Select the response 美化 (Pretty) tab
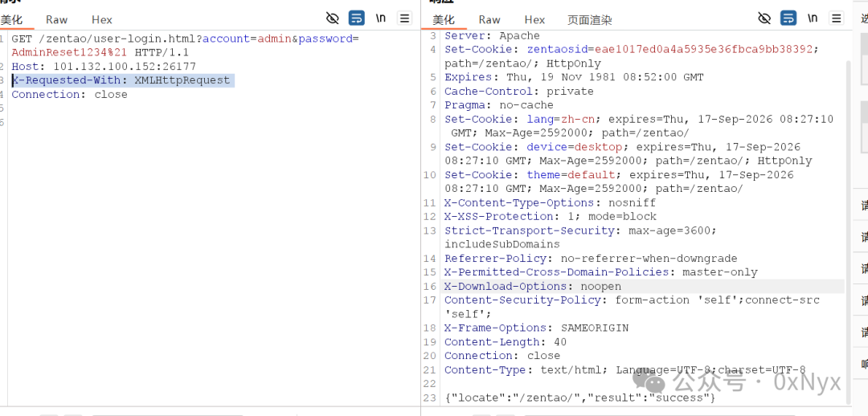 (x=444, y=20)
